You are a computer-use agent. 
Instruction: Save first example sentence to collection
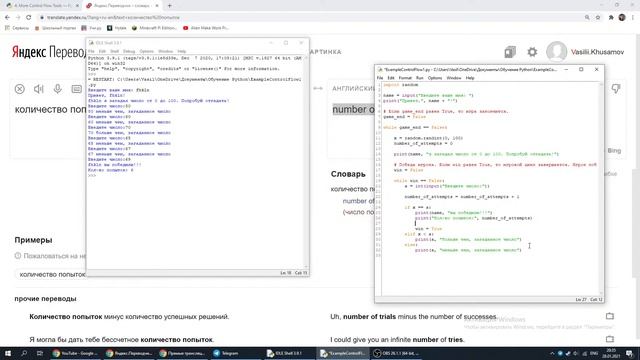610,316
